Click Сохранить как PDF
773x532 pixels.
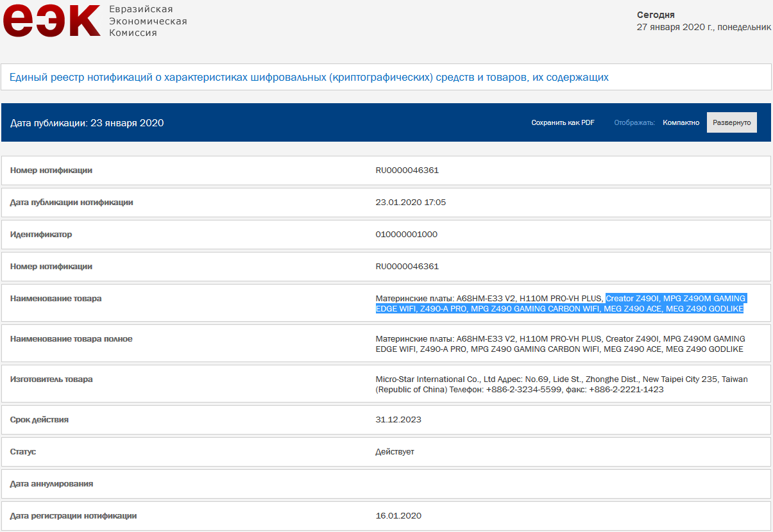pos(563,122)
